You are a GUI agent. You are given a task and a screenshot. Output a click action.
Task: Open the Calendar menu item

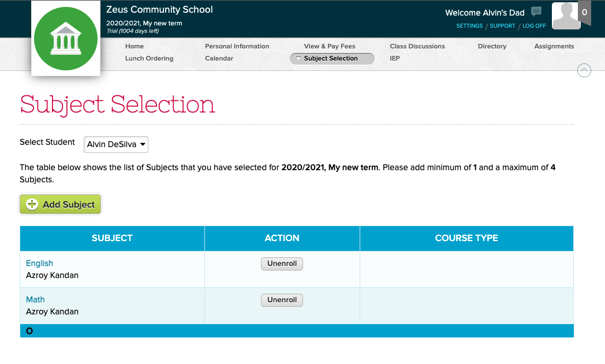click(x=219, y=58)
